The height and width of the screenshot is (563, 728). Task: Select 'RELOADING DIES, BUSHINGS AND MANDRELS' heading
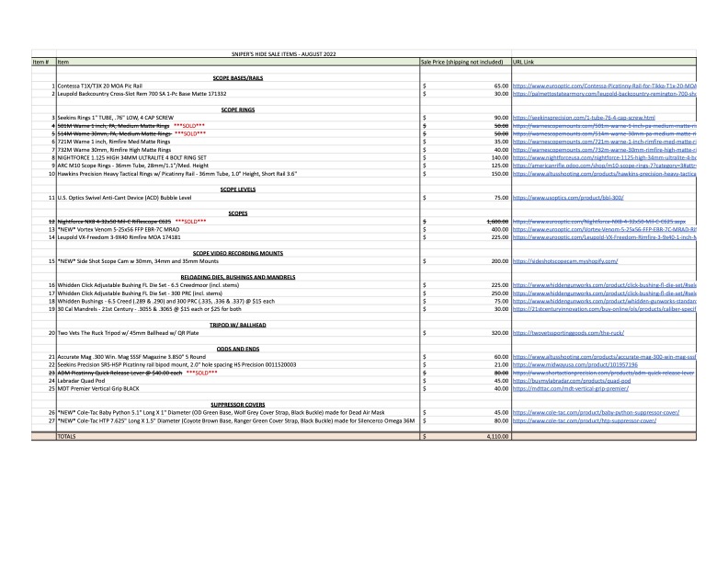pos(238,277)
